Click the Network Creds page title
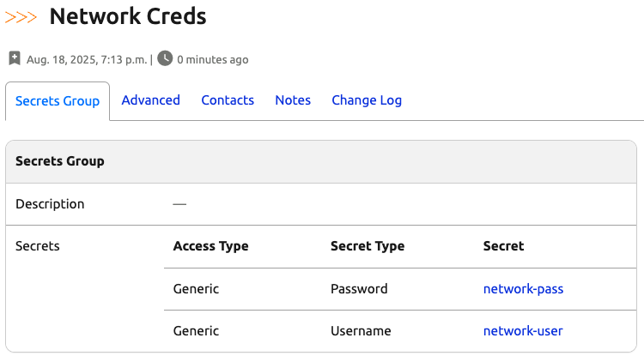Screen dimensions: 644x362 (x=127, y=16)
